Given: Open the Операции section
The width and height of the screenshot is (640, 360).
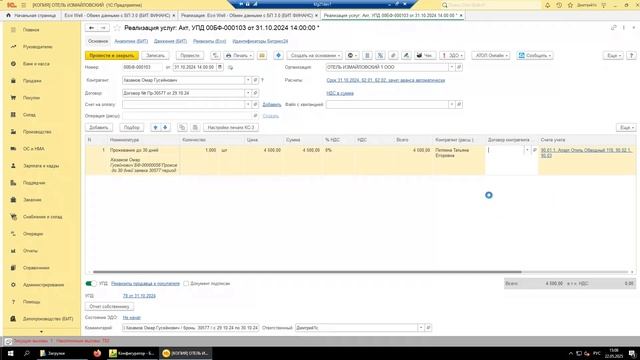Looking at the screenshot, I should [x=33, y=234].
